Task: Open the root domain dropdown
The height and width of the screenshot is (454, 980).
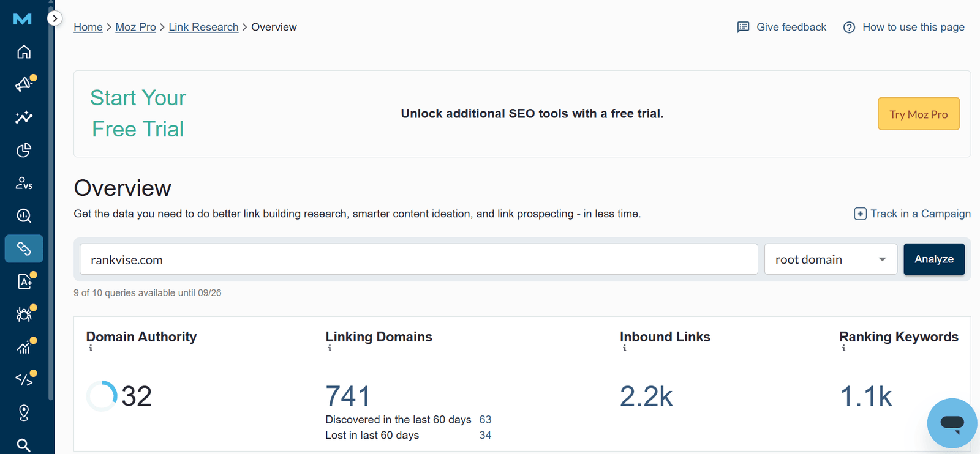Action: (x=831, y=259)
